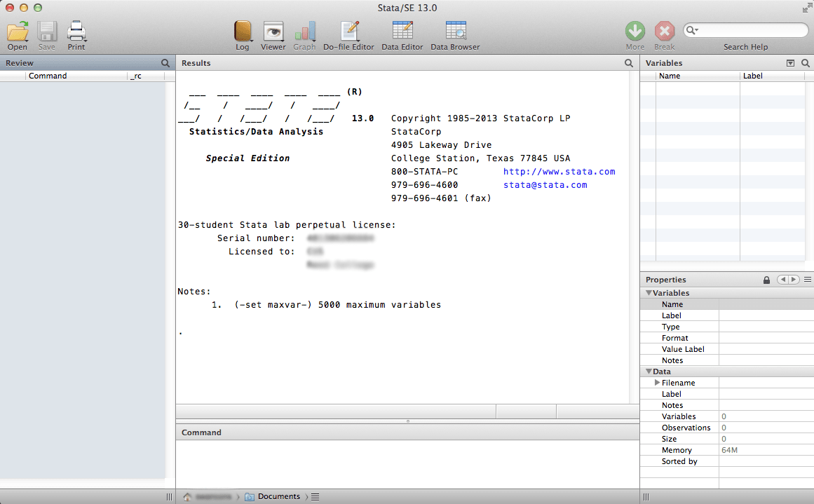
Task: Click the green More button icon
Action: (635, 32)
